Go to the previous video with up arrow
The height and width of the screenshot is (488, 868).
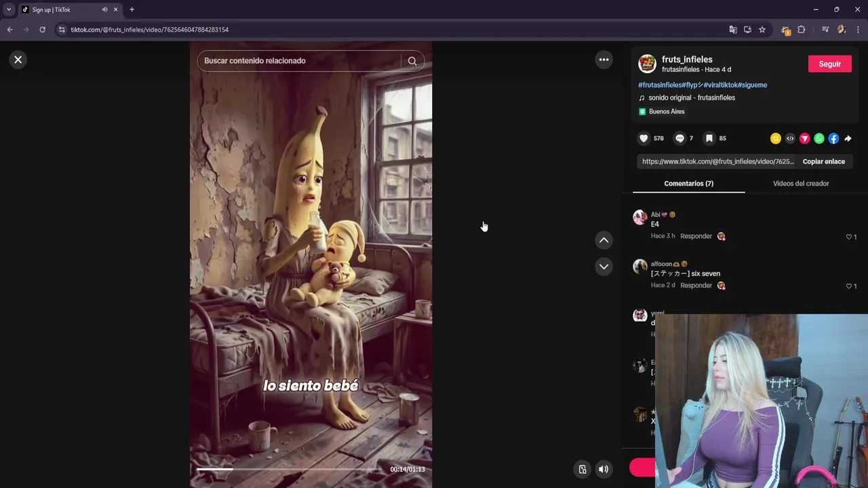click(x=604, y=240)
